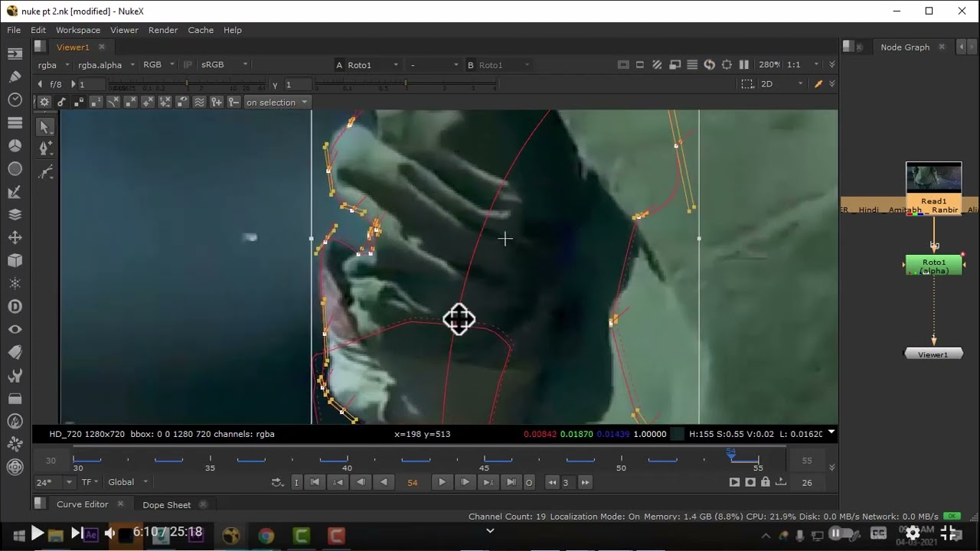Toggle the viewer target crosshair icon
The height and width of the screenshot is (551, 980).
point(727,65)
